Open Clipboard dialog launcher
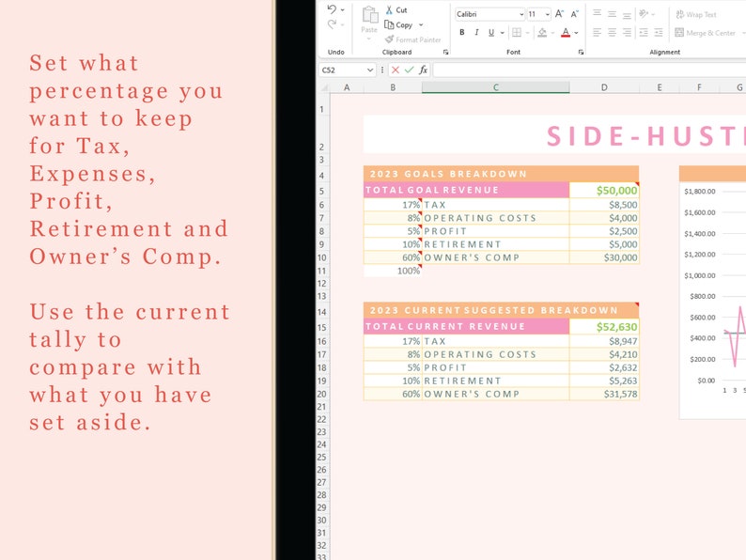 (445, 53)
